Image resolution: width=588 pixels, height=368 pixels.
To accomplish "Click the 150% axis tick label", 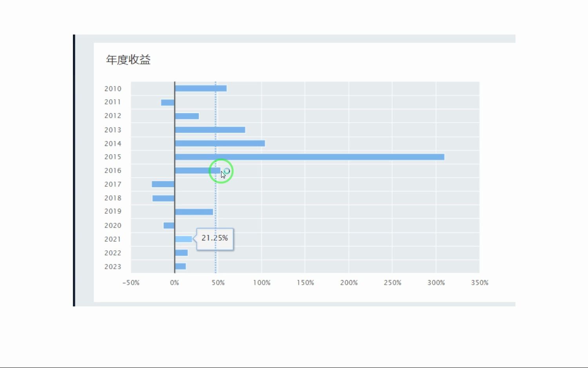I will (305, 283).
